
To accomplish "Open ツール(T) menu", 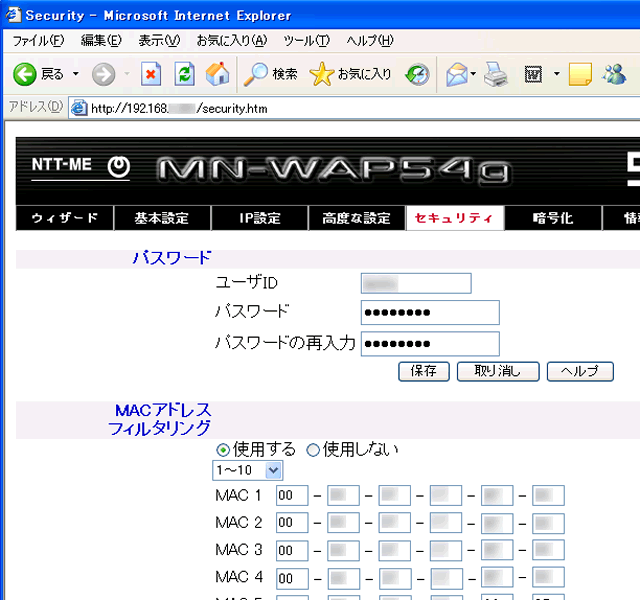I will [x=307, y=40].
